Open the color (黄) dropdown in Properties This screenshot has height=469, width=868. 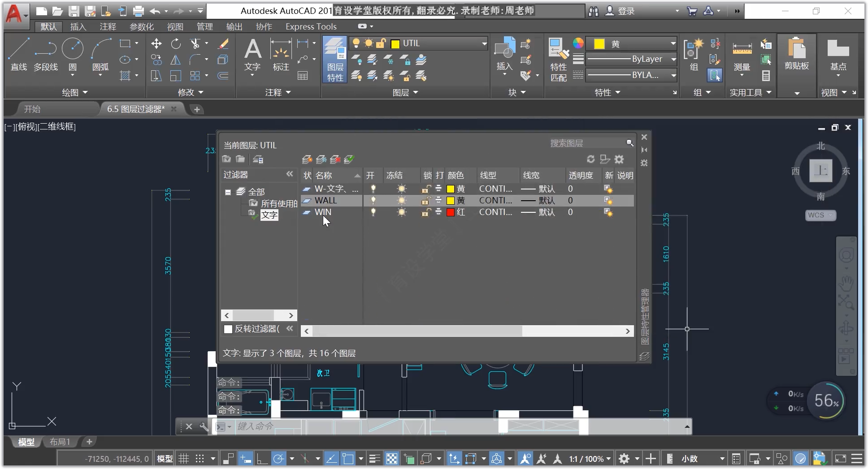[x=673, y=43]
